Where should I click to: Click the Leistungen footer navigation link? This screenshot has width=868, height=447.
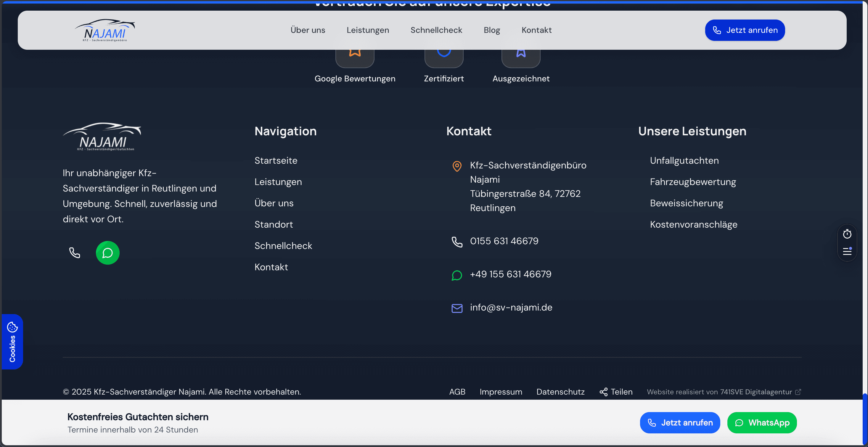[x=278, y=182]
